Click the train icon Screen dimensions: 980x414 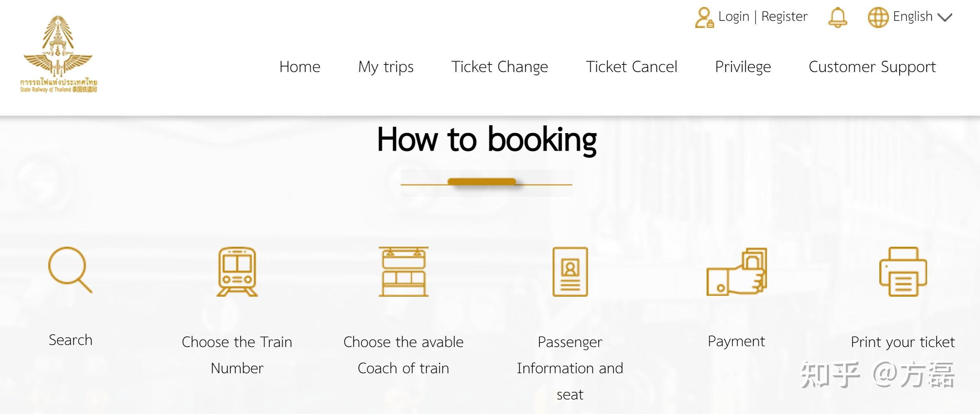tap(237, 271)
